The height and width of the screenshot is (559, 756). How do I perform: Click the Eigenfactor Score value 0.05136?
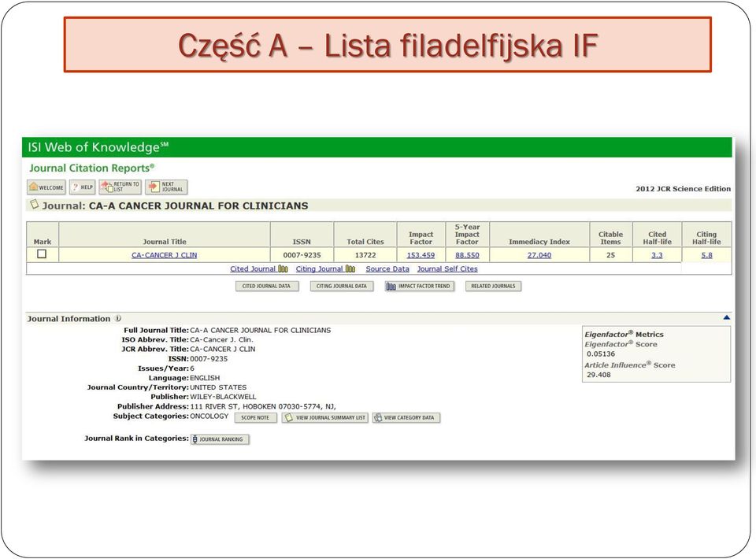click(601, 354)
